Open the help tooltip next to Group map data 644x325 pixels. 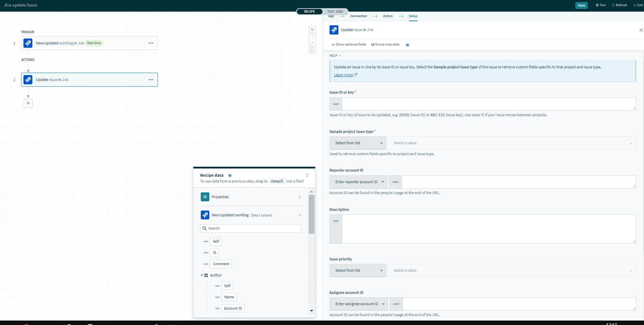coord(407,44)
